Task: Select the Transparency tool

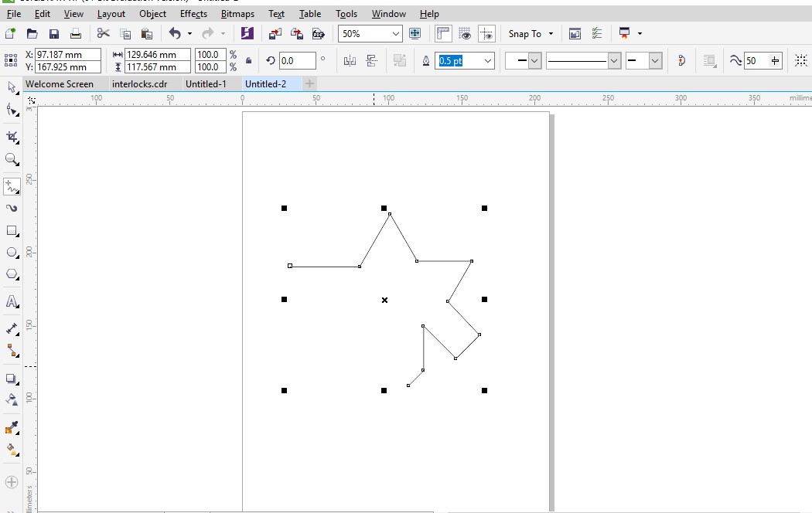Action: 12,400
